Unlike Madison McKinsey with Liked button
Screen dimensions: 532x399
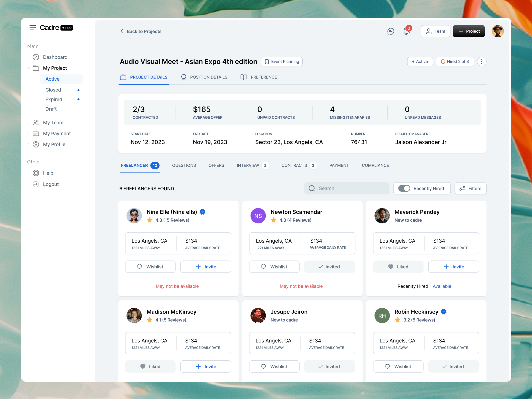tap(150, 367)
